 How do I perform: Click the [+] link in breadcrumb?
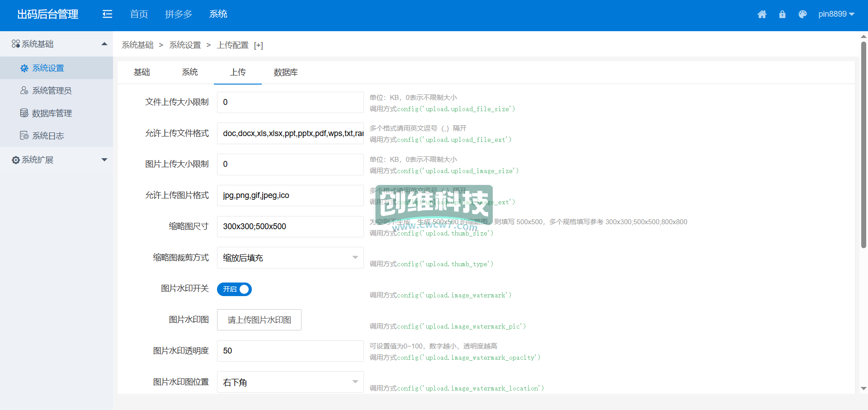258,45
